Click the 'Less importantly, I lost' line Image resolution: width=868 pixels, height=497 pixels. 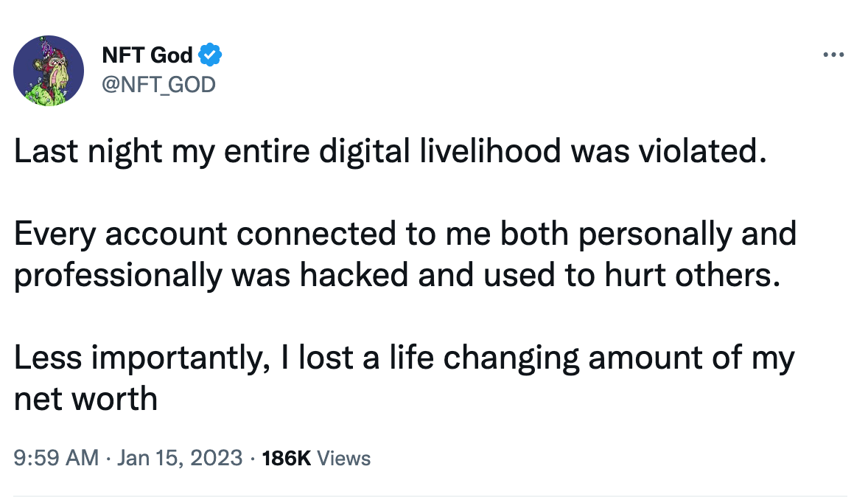[404, 358]
